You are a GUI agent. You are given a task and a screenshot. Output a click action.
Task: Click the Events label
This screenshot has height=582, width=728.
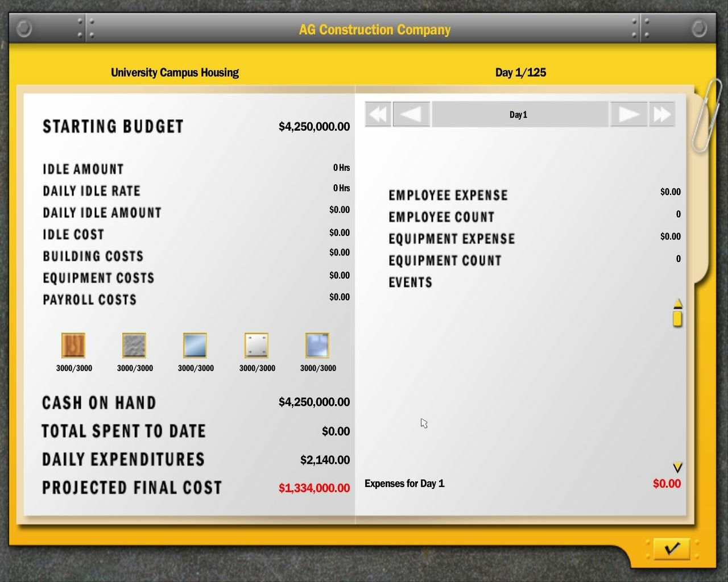[x=410, y=282]
